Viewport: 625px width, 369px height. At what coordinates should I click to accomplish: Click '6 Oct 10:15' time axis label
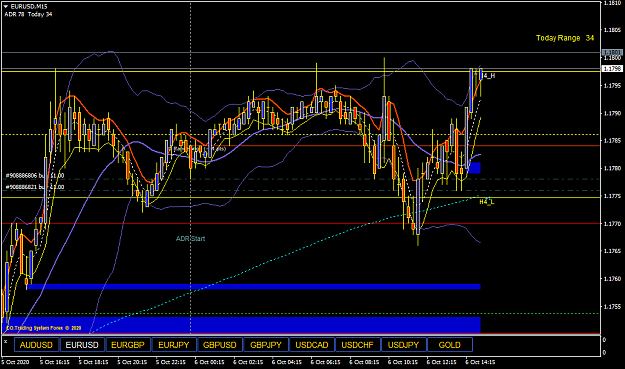pyautogui.click(x=403, y=362)
